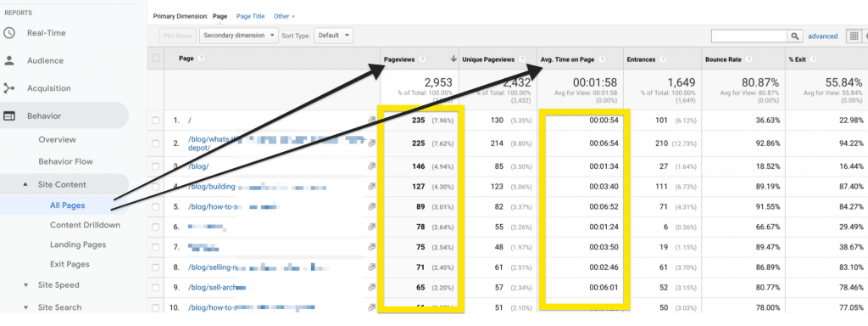Switch to data table view icon
This screenshot has width=868, height=326.
tap(854, 36)
